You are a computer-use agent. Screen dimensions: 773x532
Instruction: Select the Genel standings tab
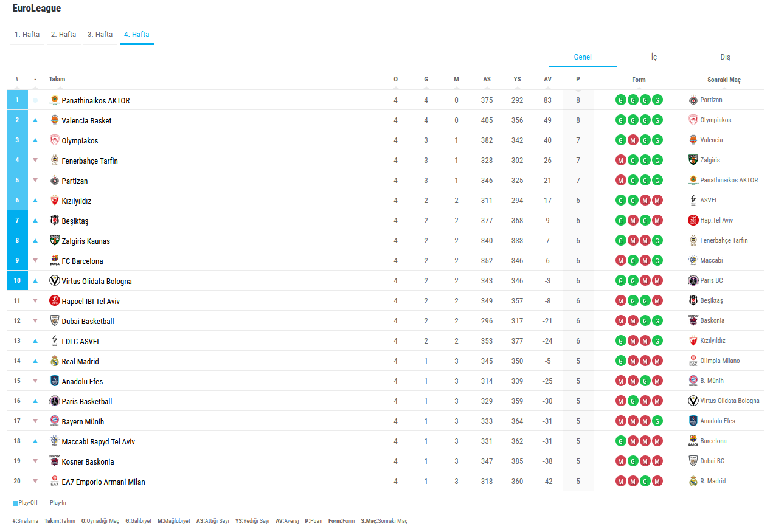(583, 57)
